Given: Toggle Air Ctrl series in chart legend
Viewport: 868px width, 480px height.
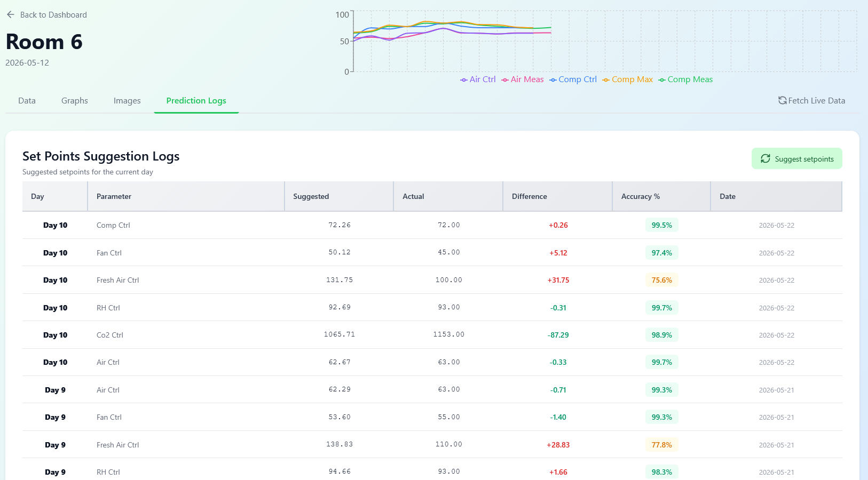Looking at the screenshot, I should coord(478,79).
